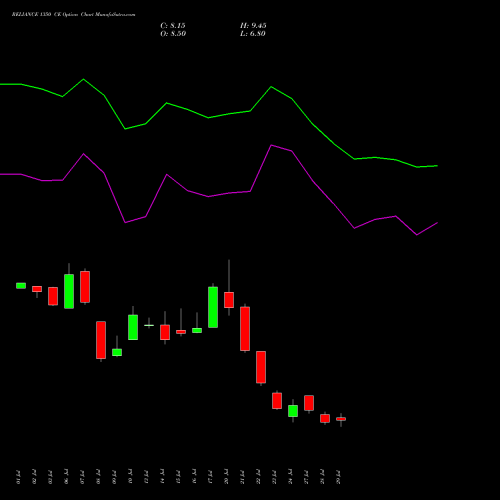Select the low value L: 6.80

click(x=253, y=34)
